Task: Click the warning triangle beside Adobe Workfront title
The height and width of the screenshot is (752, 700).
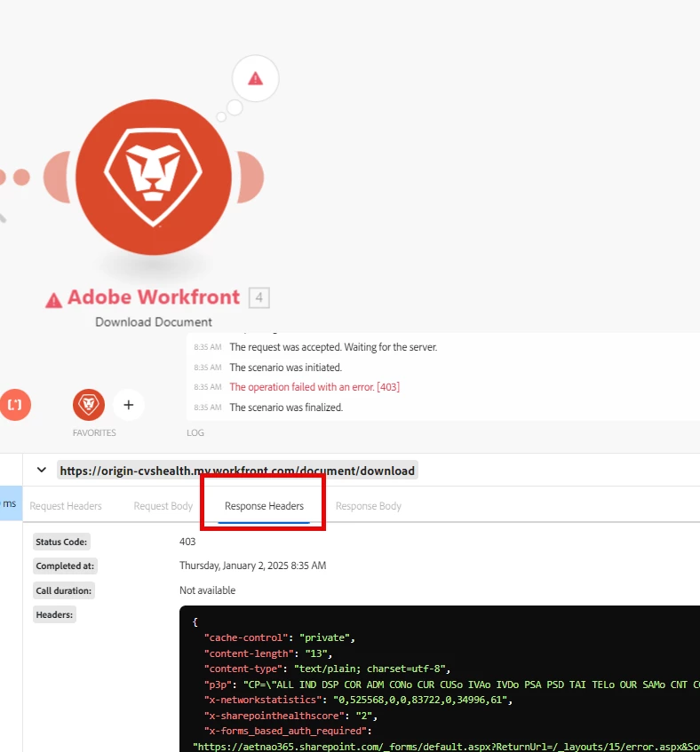Action: point(53,300)
